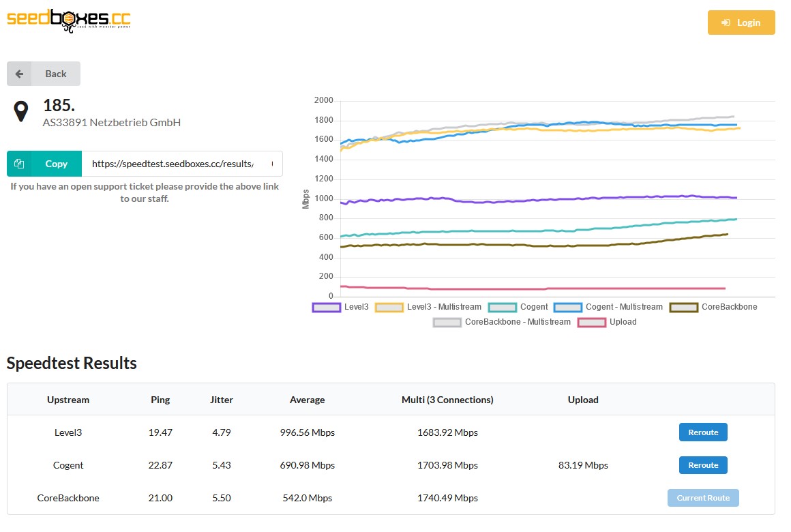The height and width of the screenshot is (532, 791).
Task: Copy the results link with the Copy button
Action: click(x=44, y=164)
